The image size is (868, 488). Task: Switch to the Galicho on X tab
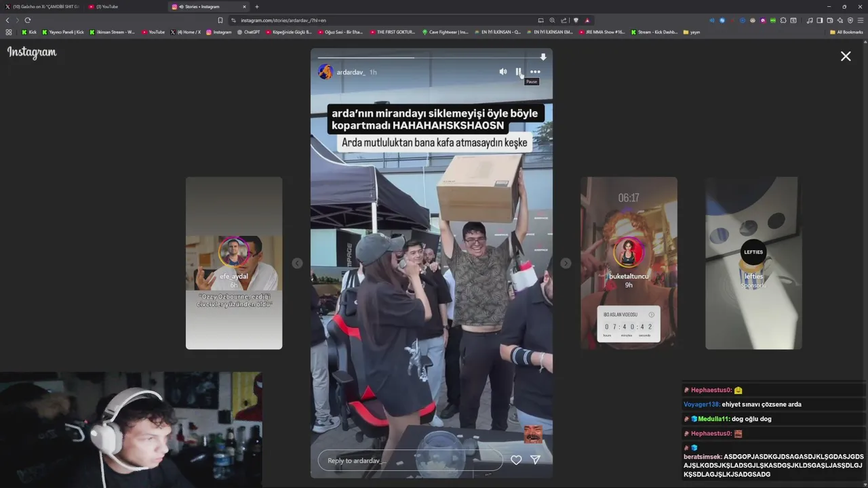[x=42, y=7]
